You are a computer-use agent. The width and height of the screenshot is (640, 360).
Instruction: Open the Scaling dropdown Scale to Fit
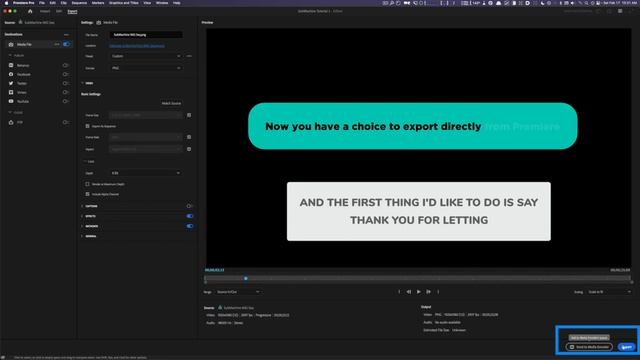[609, 292]
